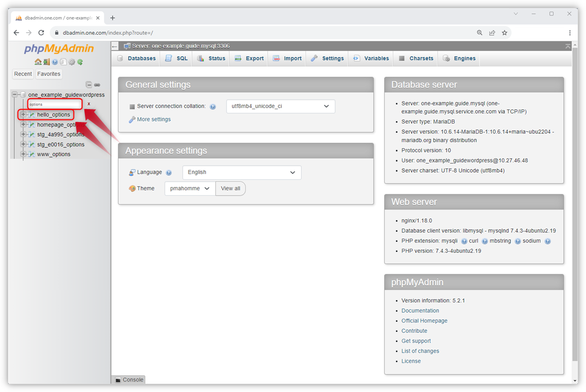Open the More settings link
The width and height of the screenshot is (586, 392).
[153, 119]
